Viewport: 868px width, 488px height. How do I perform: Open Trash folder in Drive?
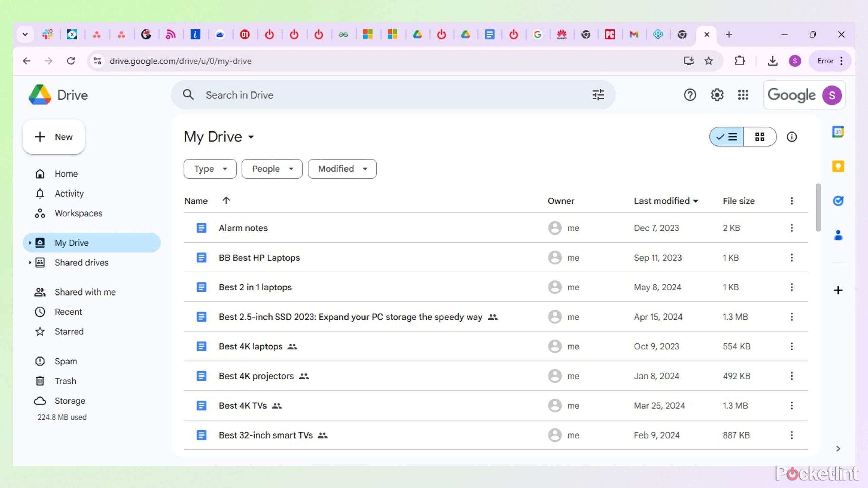65,380
